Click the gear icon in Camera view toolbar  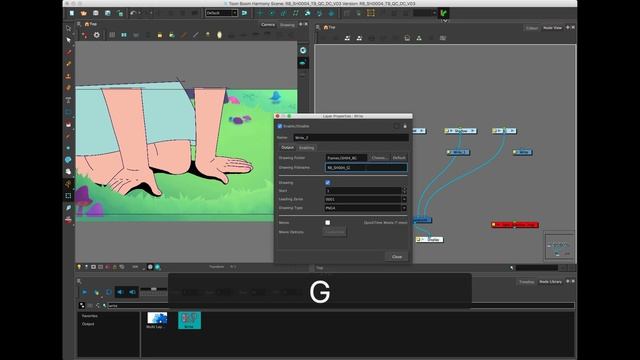(x=96, y=35)
